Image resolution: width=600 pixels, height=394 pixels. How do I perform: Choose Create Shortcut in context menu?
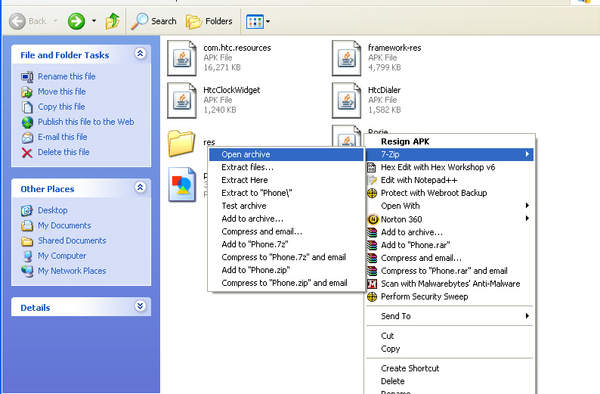coord(450,368)
